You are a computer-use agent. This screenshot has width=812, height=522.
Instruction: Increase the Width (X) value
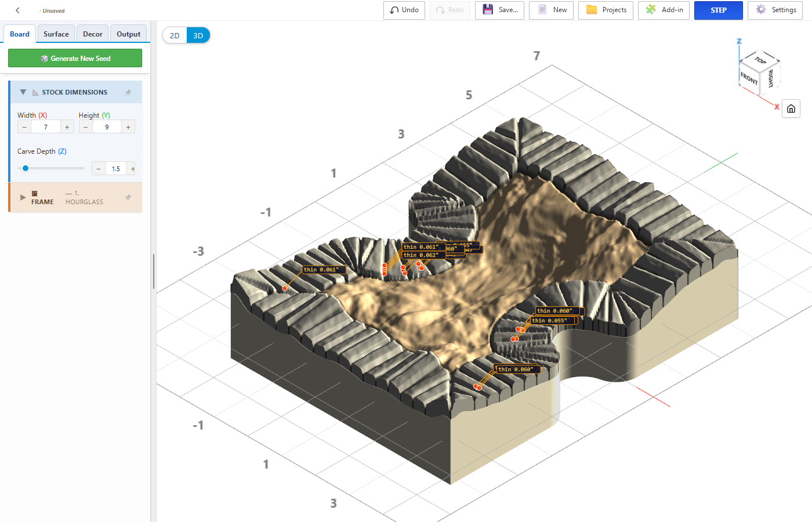[67, 127]
